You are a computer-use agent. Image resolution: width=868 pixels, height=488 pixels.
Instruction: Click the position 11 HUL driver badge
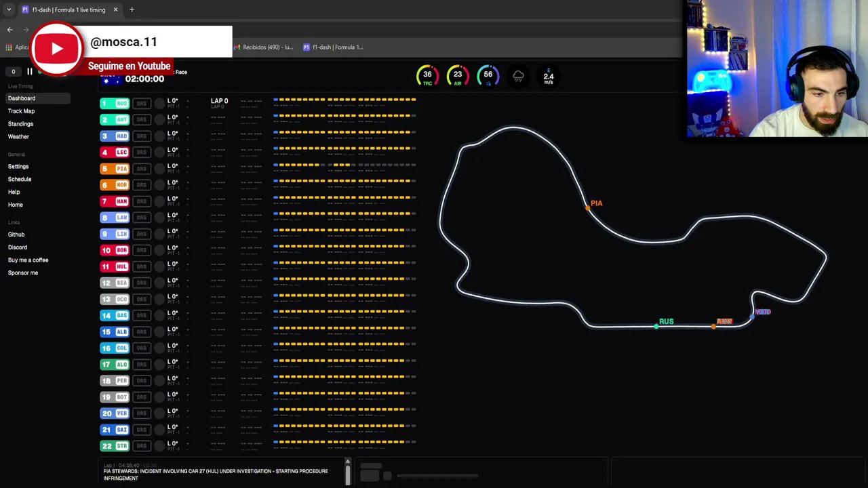point(115,266)
